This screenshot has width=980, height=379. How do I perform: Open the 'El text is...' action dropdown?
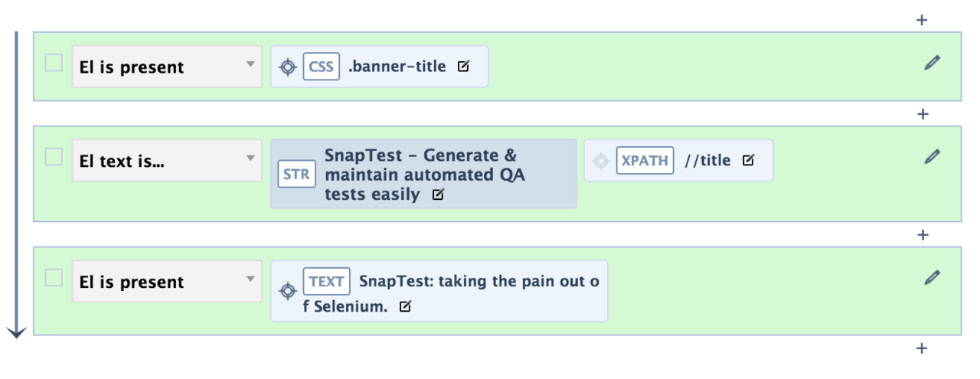(x=167, y=160)
